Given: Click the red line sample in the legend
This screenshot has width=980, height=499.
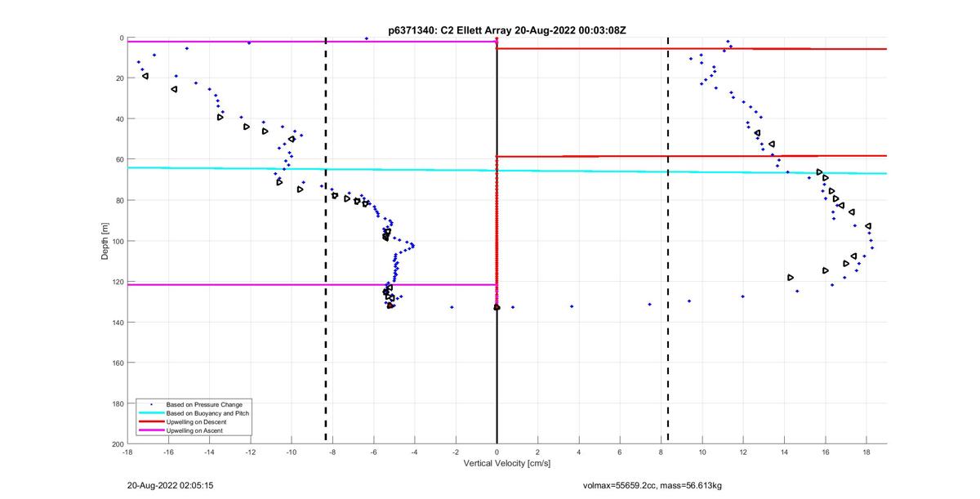Looking at the screenshot, I should pos(151,421).
